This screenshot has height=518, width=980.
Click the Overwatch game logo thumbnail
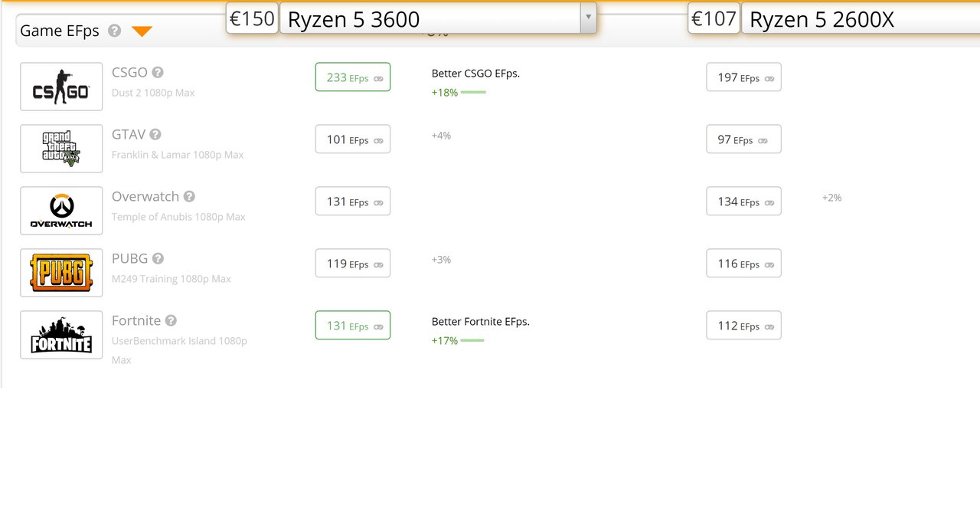61,211
